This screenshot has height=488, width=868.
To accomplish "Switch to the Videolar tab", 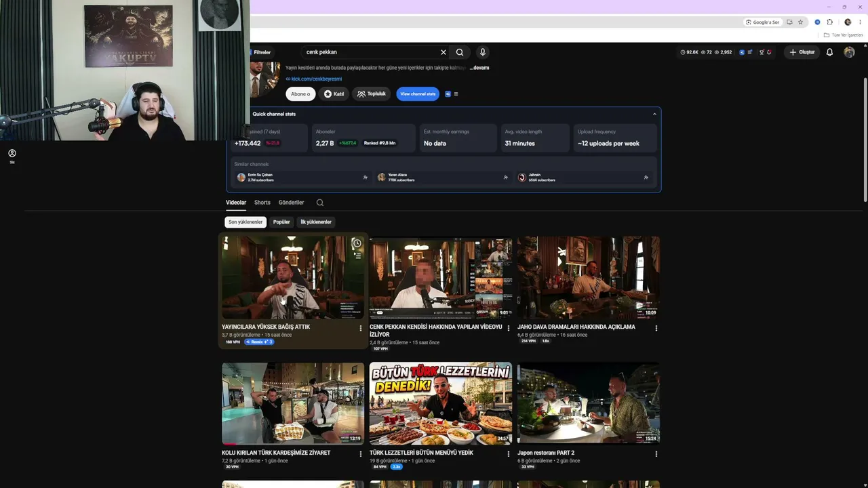I will point(236,203).
